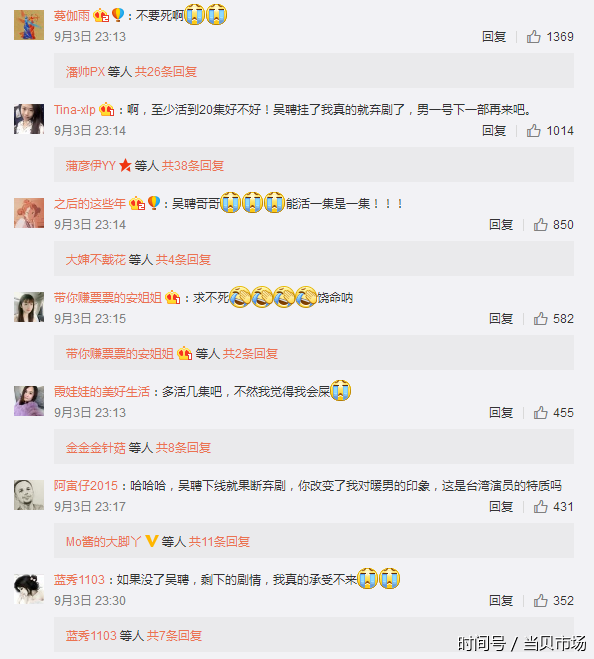Expand the 共26条回复 reply thread
This screenshot has width=594, height=659.
coord(166,71)
